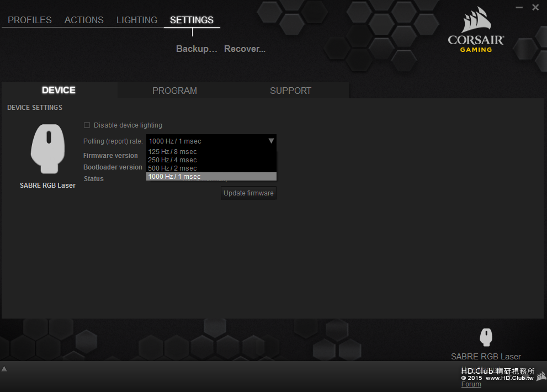
Task: Choose 125 Hz / 8 msec option
Action: [x=211, y=151]
